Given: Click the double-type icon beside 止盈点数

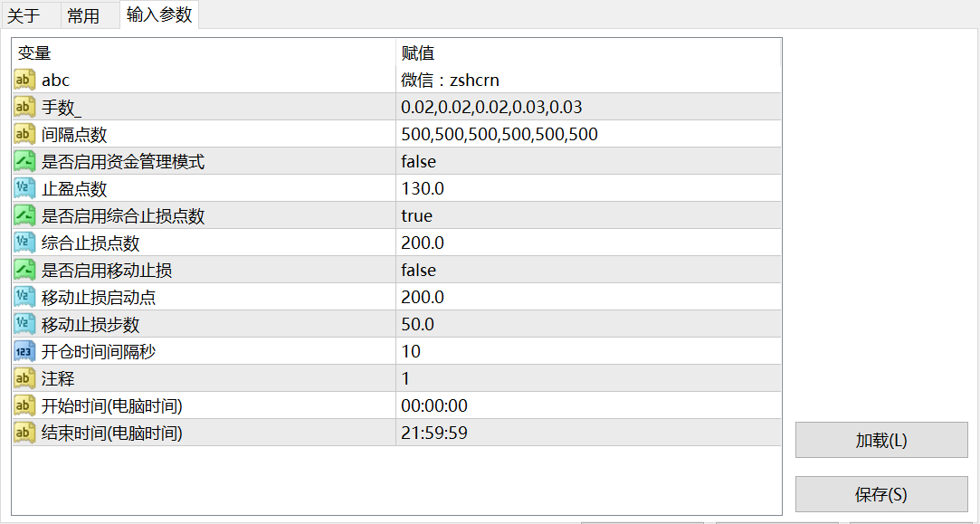Looking at the screenshot, I should [x=24, y=188].
